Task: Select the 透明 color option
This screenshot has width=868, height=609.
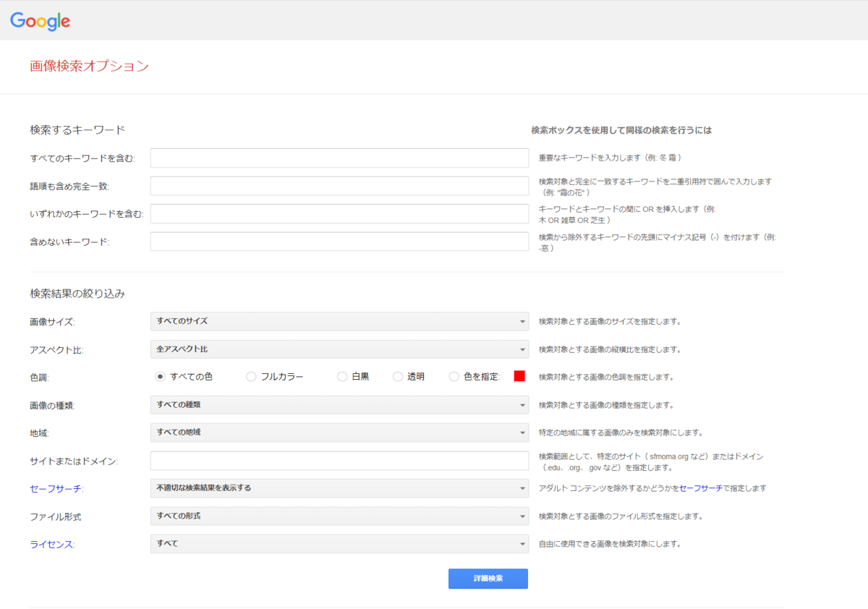Action: [x=397, y=376]
